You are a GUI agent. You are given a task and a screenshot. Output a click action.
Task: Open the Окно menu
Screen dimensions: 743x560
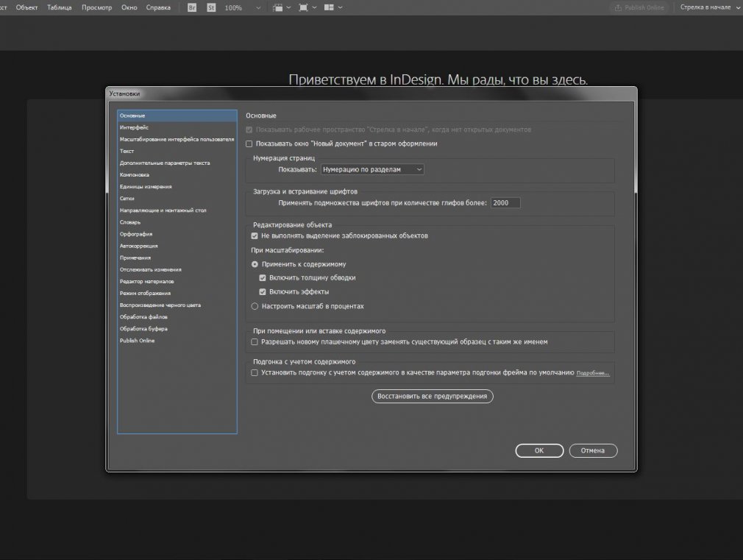129,7
